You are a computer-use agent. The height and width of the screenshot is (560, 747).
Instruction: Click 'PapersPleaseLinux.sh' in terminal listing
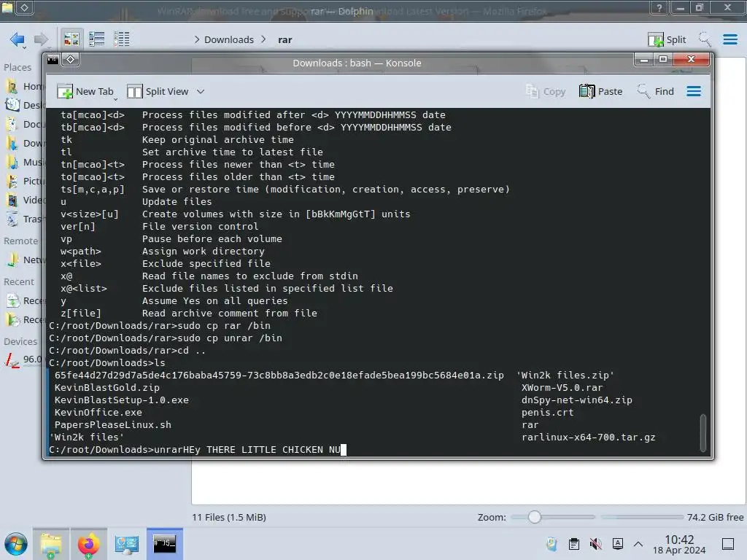[x=113, y=425]
